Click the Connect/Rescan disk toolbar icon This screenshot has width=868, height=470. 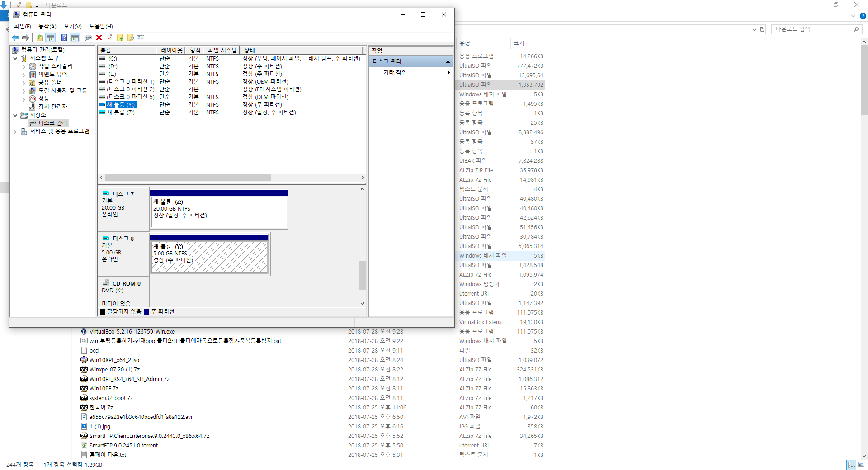point(88,38)
